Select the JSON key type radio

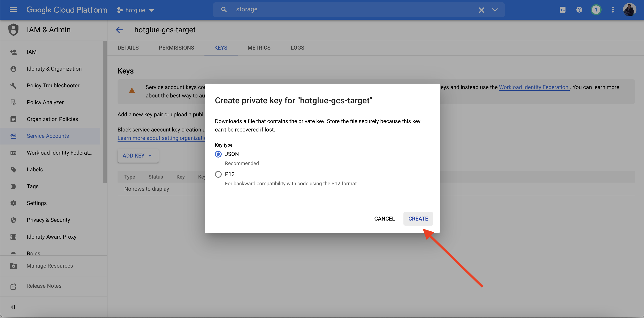click(218, 154)
